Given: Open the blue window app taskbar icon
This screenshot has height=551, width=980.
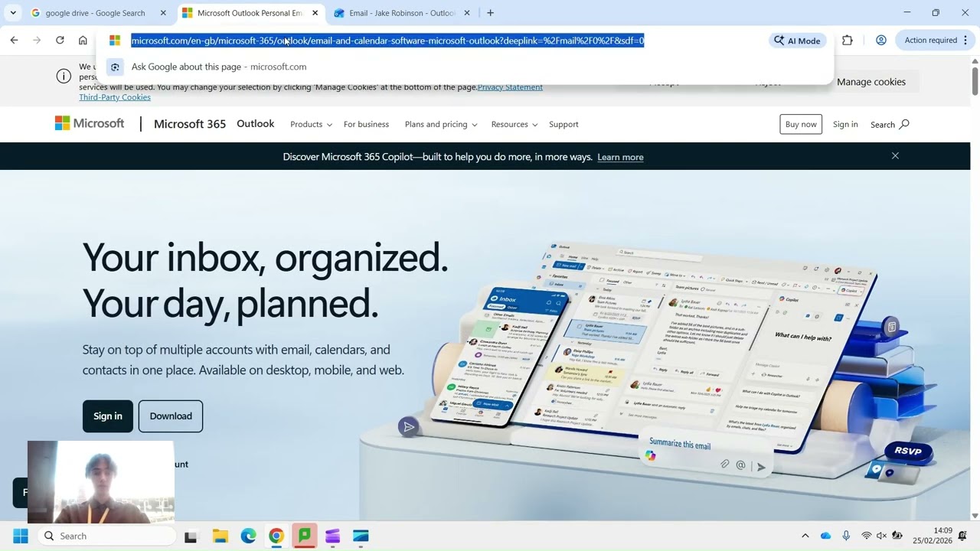Looking at the screenshot, I should pos(361,536).
